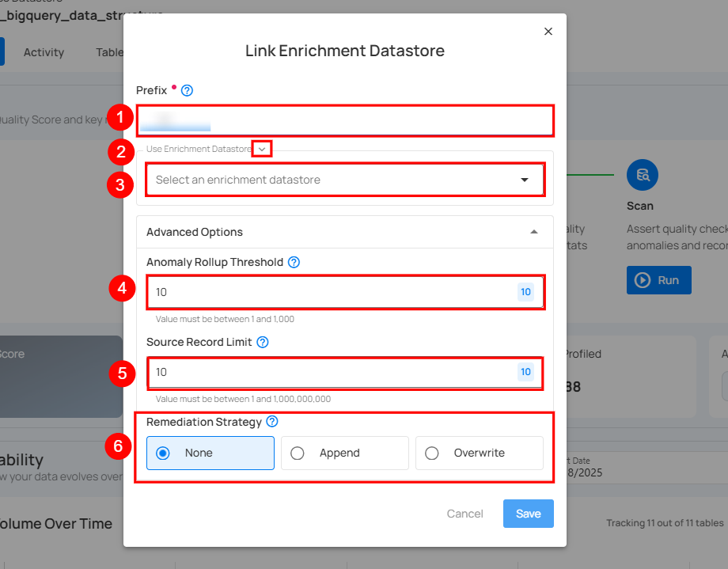
Task: Open the Prefix help tooltip
Action: [x=186, y=90]
